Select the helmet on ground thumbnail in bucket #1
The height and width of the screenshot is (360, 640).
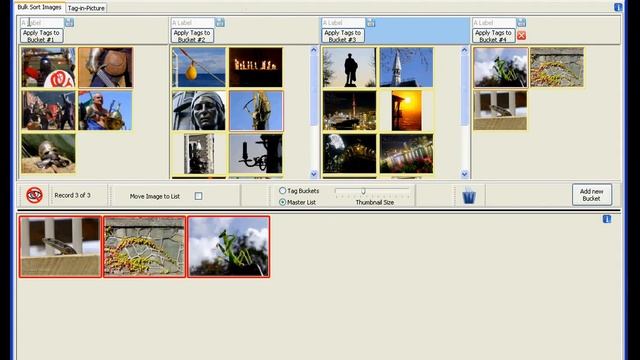pos(48,154)
